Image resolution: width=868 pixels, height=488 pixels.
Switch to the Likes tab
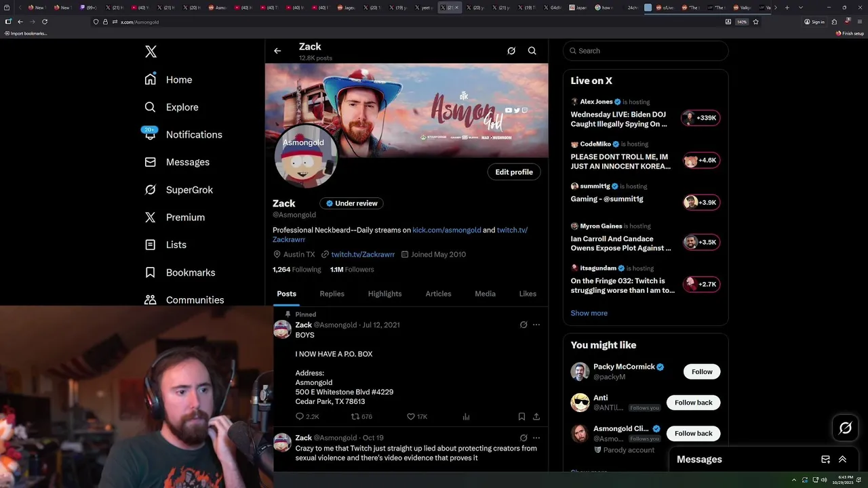click(528, 293)
